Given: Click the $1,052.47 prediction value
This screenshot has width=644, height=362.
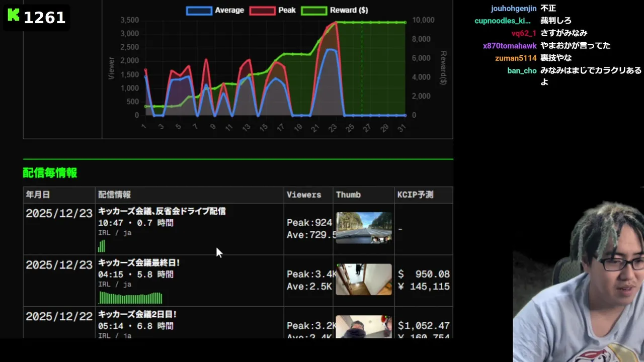Looking at the screenshot, I should pyautogui.click(x=424, y=326).
